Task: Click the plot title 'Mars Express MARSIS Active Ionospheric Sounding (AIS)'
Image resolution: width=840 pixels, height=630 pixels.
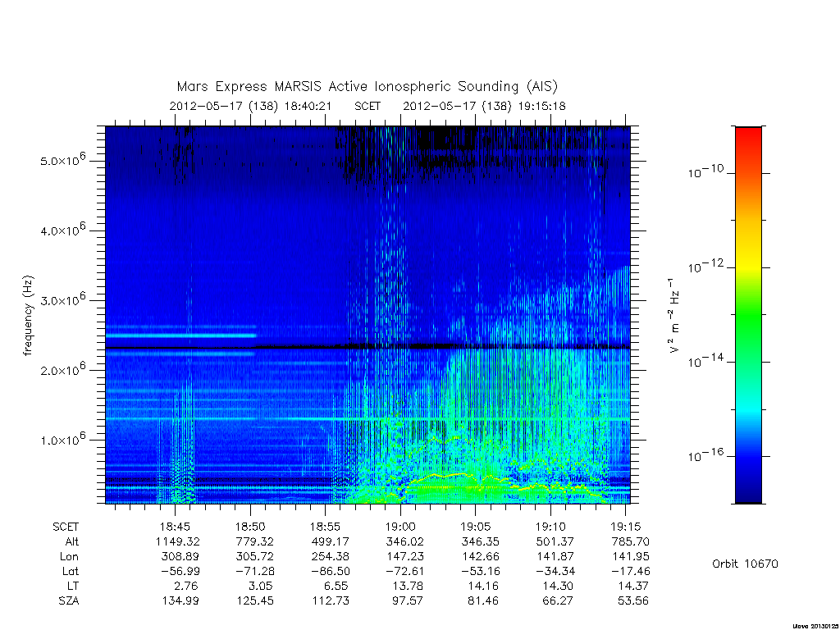Action: click(367, 86)
